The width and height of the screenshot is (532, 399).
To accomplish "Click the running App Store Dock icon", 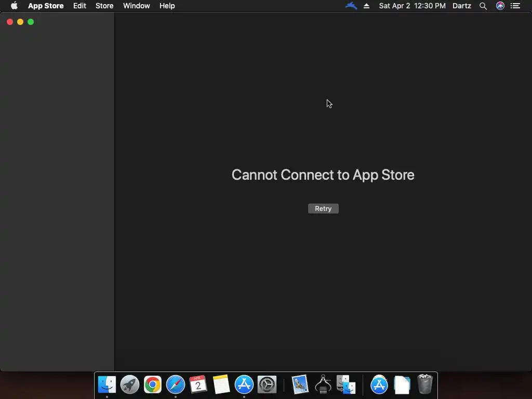I will [x=244, y=385].
